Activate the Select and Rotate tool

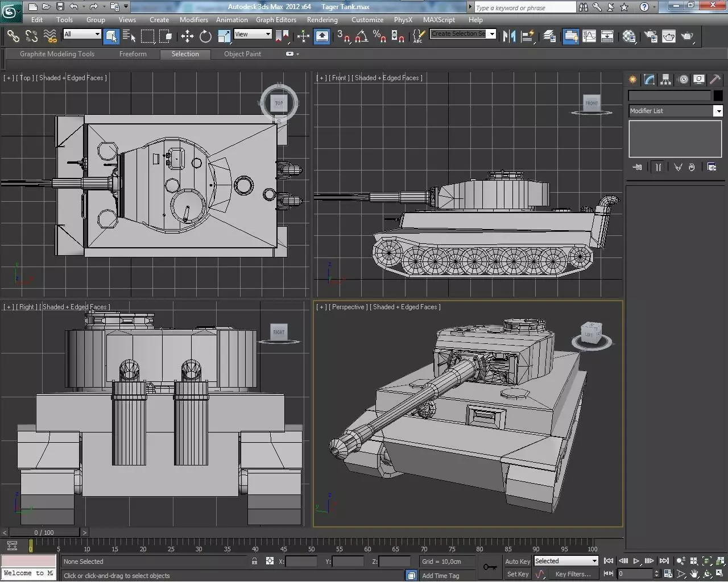click(205, 36)
